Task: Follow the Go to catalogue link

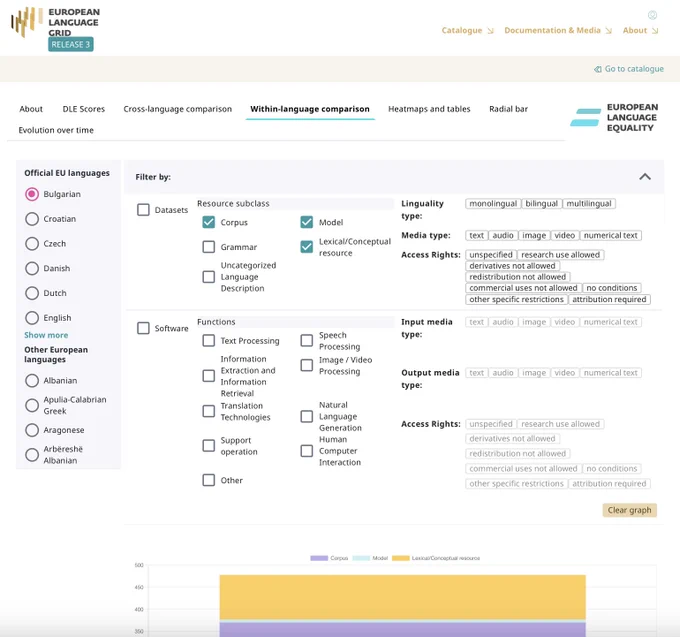Action: (634, 69)
